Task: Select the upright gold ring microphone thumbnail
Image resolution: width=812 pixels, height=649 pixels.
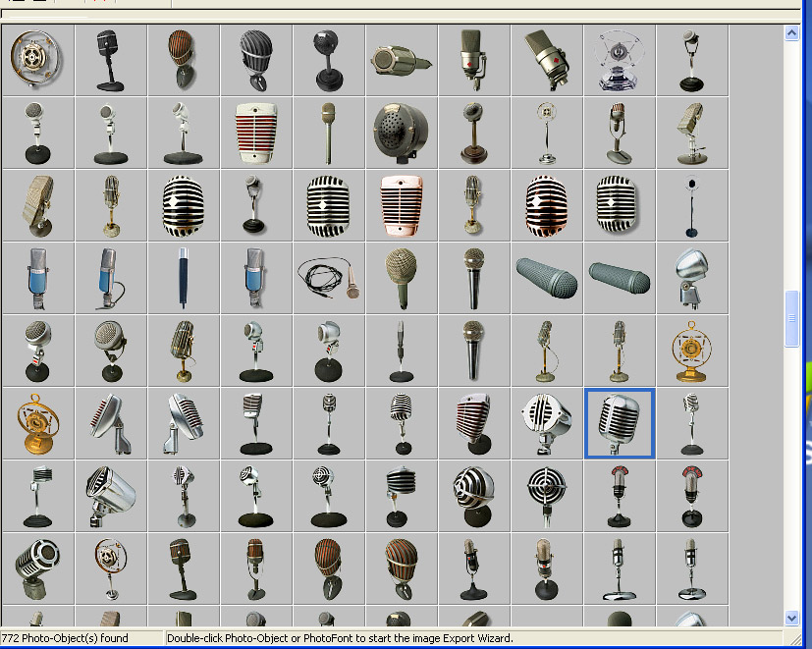Action: [x=692, y=351]
